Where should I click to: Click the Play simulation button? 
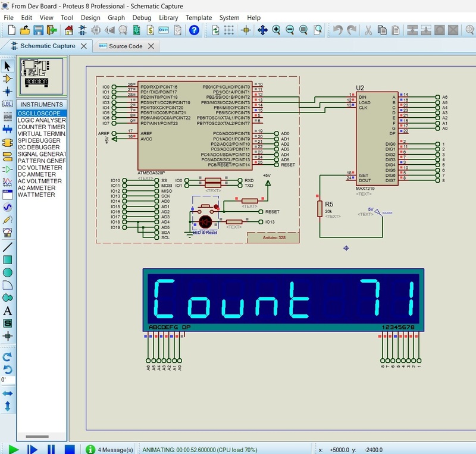coord(13,449)
